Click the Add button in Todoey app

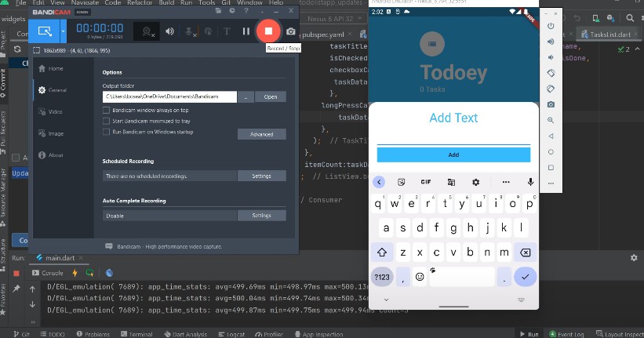(453, 154)
